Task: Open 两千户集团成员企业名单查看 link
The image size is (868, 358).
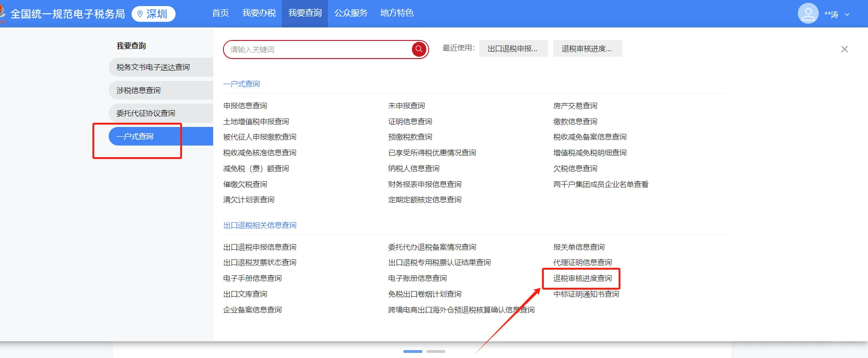Action: click(600, 184)
